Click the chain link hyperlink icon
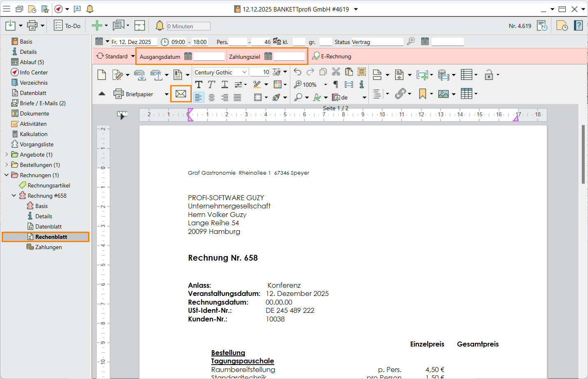 click(x=400, y=94)
